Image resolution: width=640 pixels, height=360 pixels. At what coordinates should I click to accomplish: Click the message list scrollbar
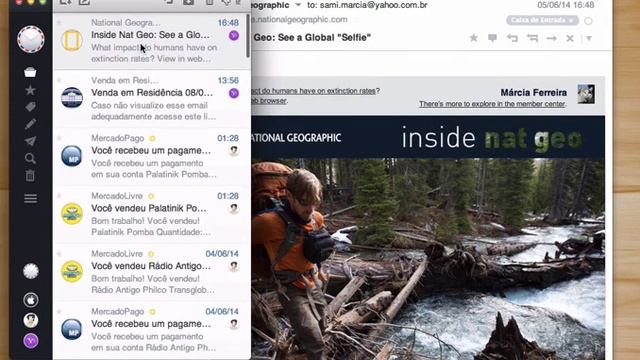pos(248,36)
